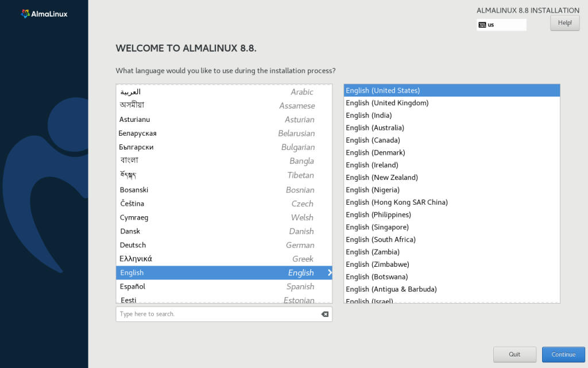The width and height of the screenshot is (588, 368).
Task: Quit the installer with Quit button
Action: pyautogui.click(x=514, y=354)
